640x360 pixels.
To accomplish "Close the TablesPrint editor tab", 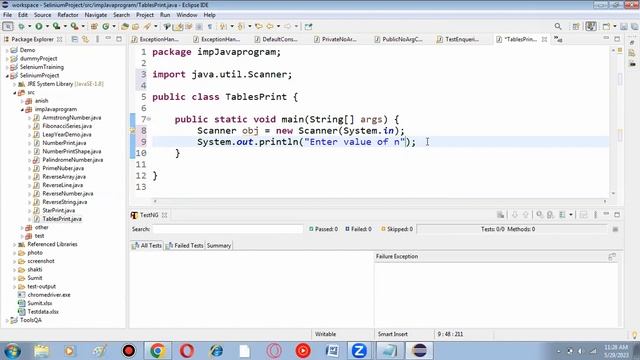I will 544,39.
